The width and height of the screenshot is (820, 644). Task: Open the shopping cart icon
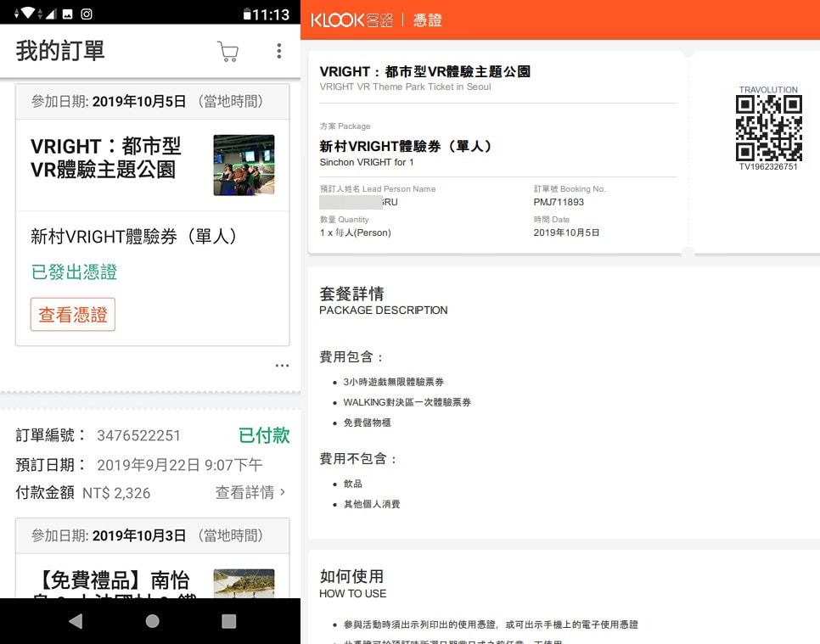[228, 51]
